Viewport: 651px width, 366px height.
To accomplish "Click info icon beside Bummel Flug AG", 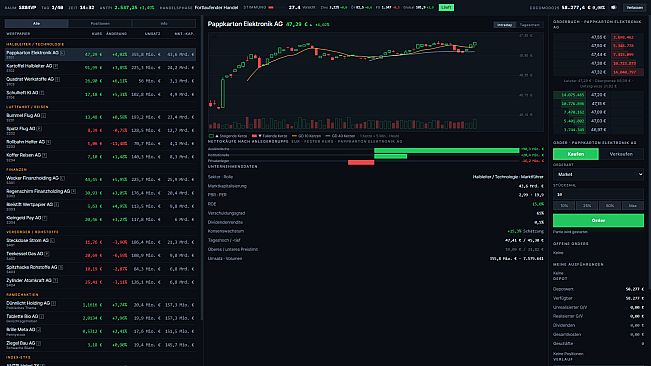I will pyautogui.click(x=44, y=115).
